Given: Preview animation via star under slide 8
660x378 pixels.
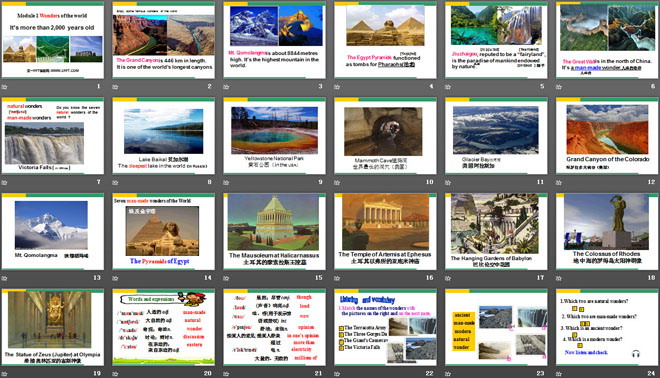Looking at the screenshot, I should (115, 183).
